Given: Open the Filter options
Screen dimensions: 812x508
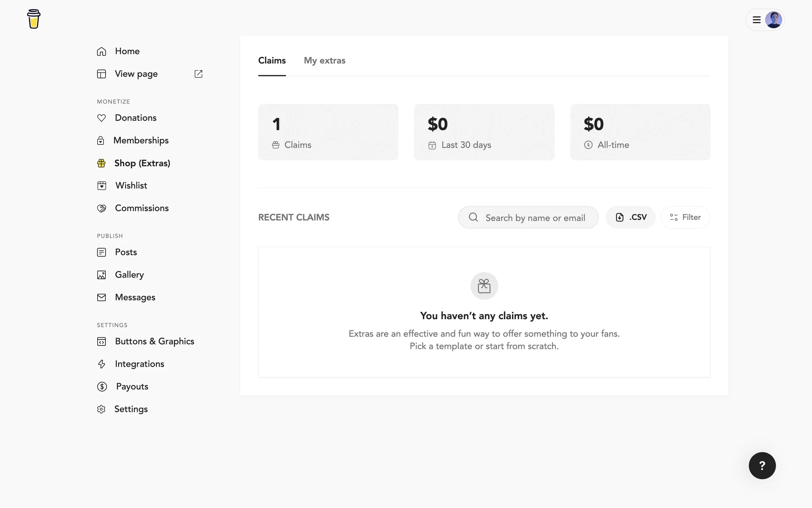Looking at the screenshot, I should [x=685, y=217].
